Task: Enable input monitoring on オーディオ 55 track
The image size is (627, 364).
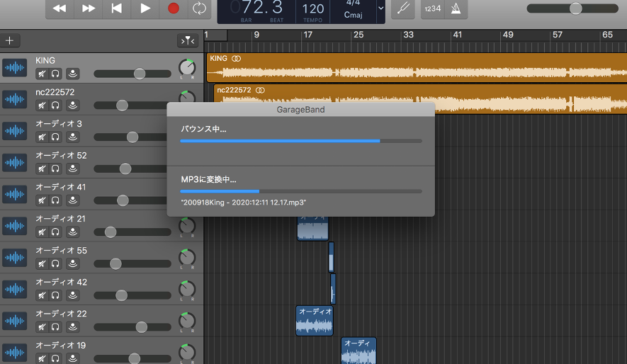Action: 73,263
